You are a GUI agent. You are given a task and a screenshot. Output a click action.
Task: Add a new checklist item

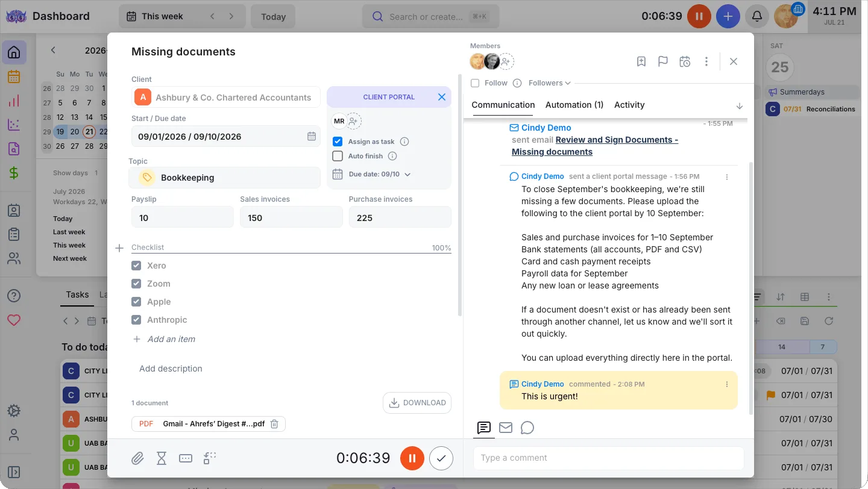pos(171,339)
